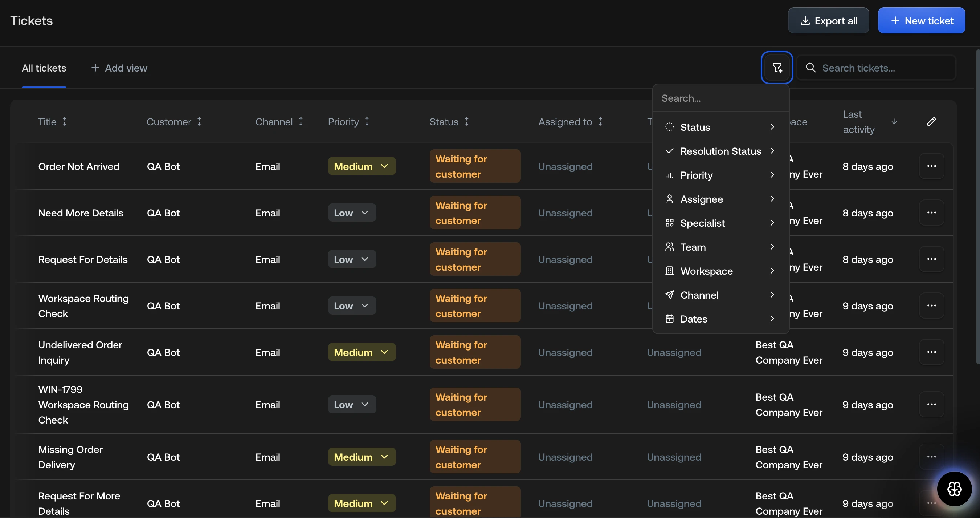Open Low priority dropdown for Request For Details
Viewport: 980px width, 518px height.
[x=352, y=259]
